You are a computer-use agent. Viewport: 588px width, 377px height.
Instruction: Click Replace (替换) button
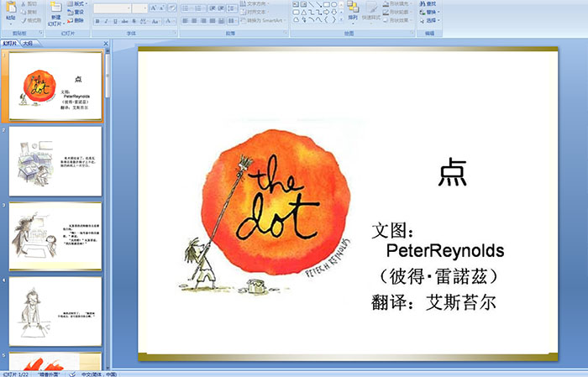(x=429, y=12)
